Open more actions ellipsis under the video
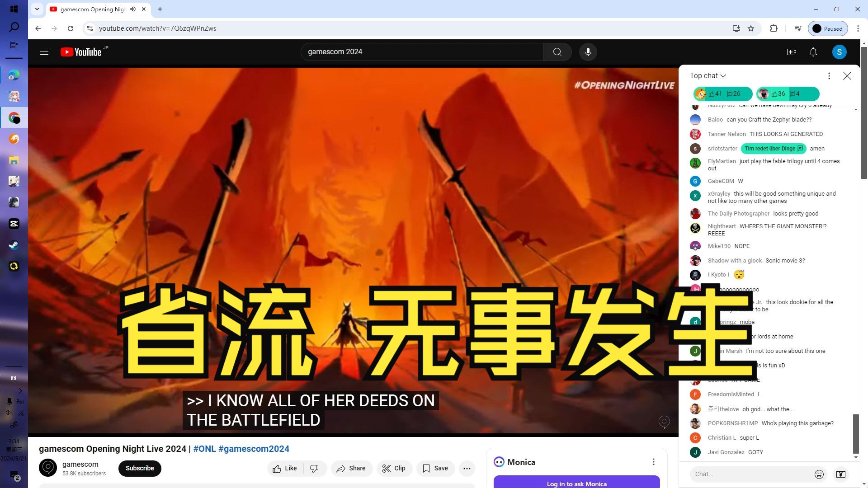The width and height of the screenshot is (868, 488). 467,469
